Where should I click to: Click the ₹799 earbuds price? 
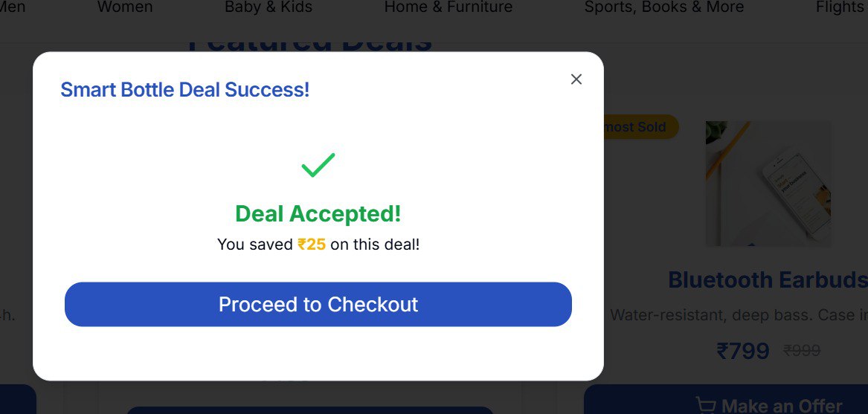[742, 351]
